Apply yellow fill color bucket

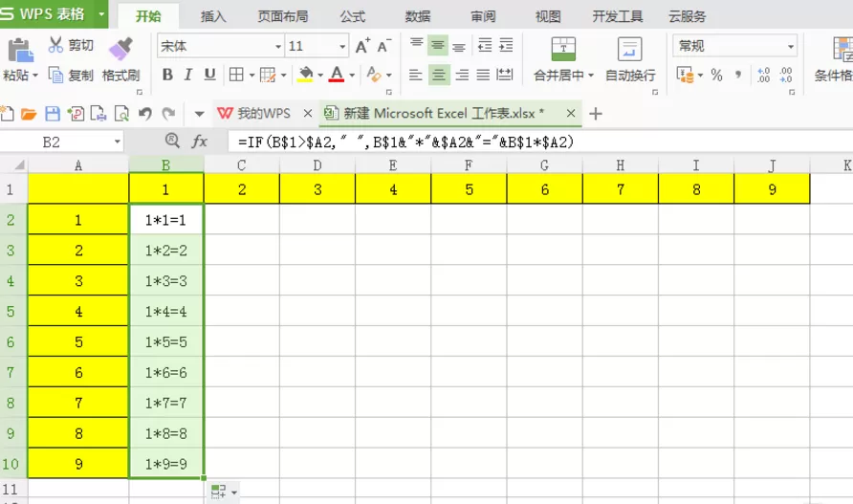[x=305, y=75]
